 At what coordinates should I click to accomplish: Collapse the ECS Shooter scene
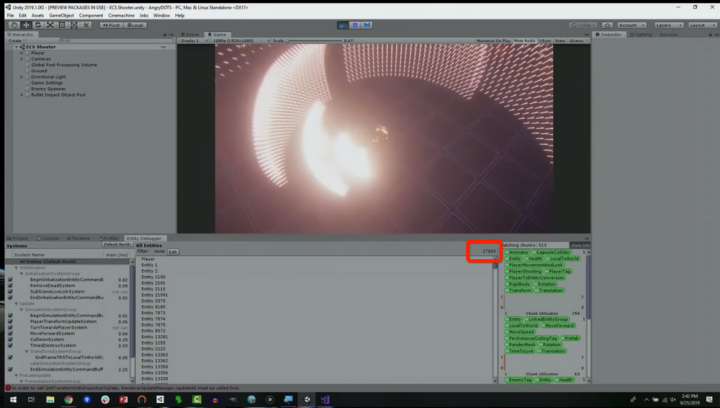click(17, 47)
